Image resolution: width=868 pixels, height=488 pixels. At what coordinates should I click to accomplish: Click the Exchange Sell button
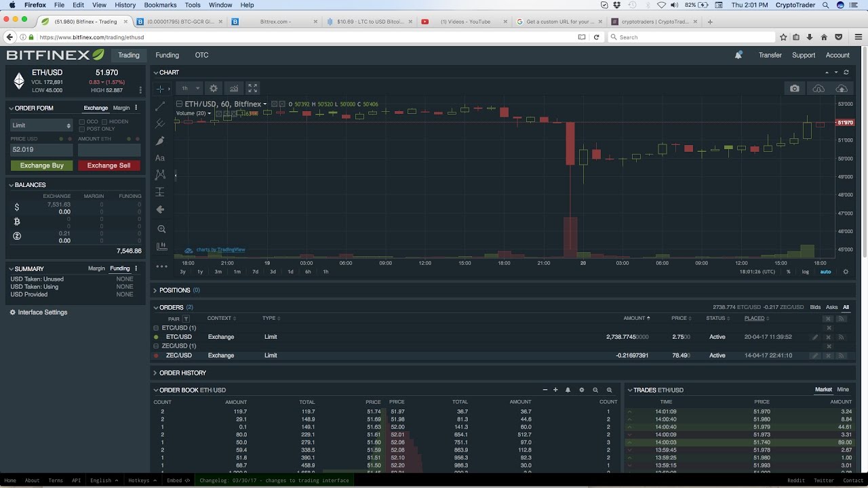point(108,165)
